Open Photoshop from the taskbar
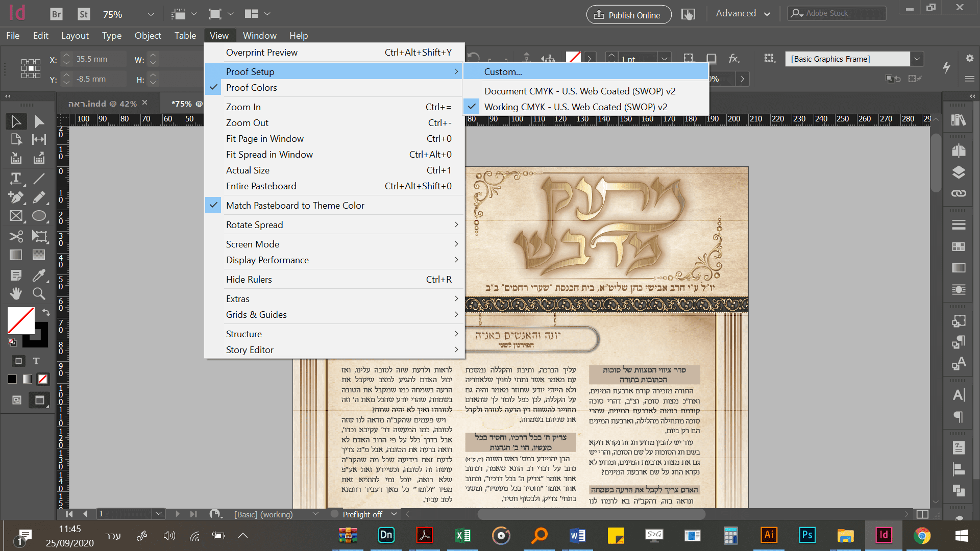 click(807, 535)
